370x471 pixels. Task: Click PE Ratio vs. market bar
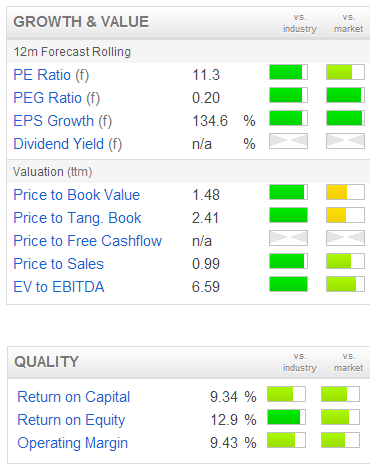point(345,72)
